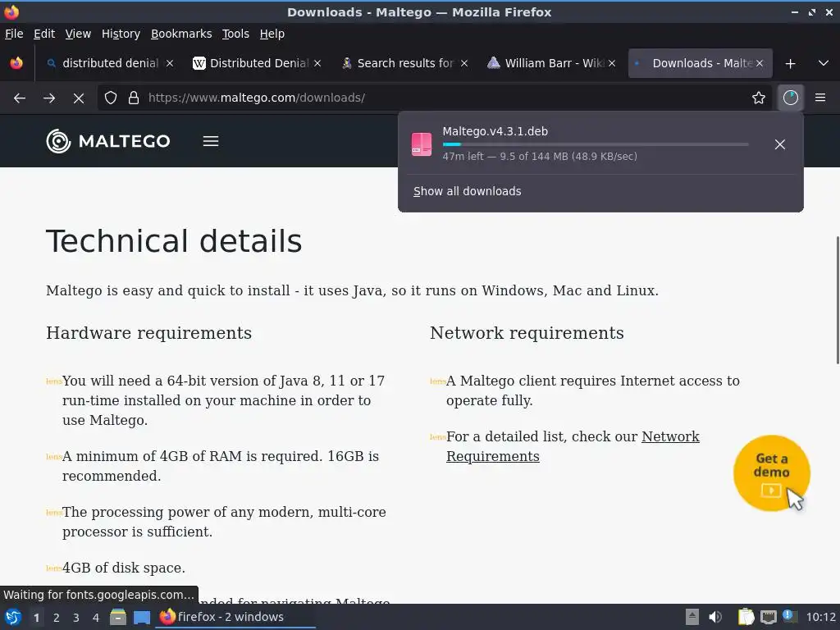The width and height of the screenshot is (840, 630).
Task: Open the volume control tray icon
Action: click(x=715, y=617)
